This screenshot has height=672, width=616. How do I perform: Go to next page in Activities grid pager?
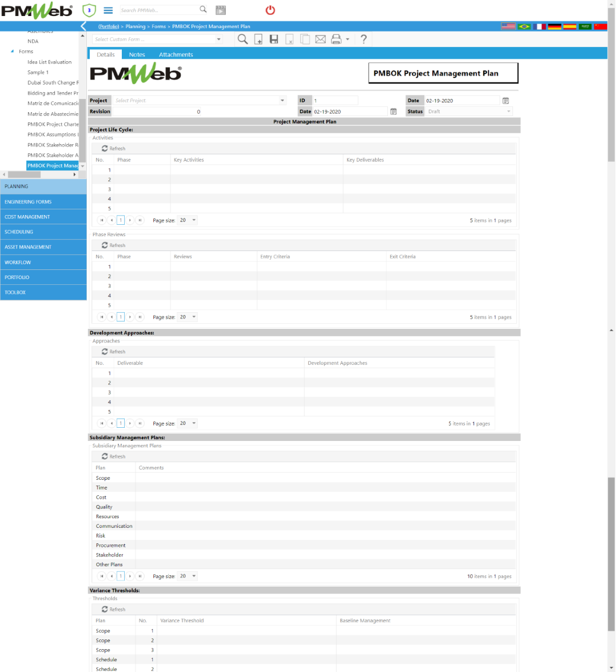[x=130, y=220]
